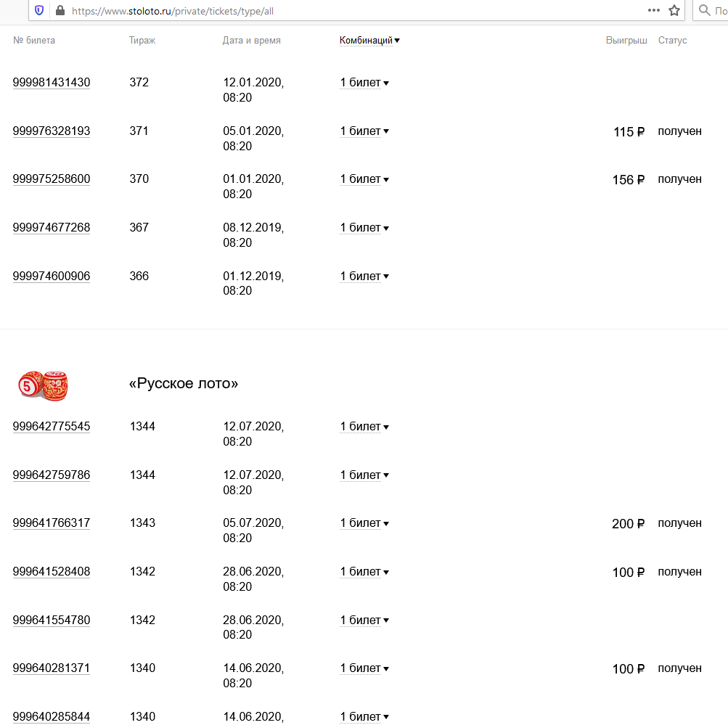This screenshot has width=728, height=725.
Task: Click the Статус column header
Action: point(672,41)
